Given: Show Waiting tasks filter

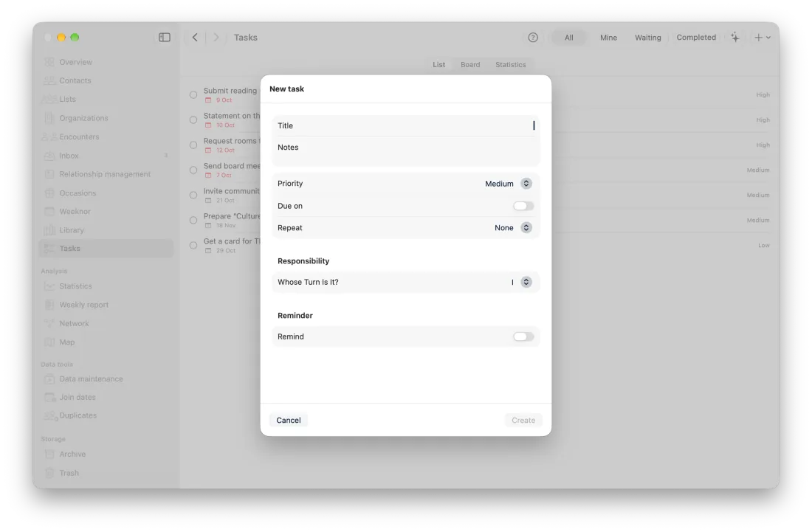Looking at the screenshot, I should point(648,37).
